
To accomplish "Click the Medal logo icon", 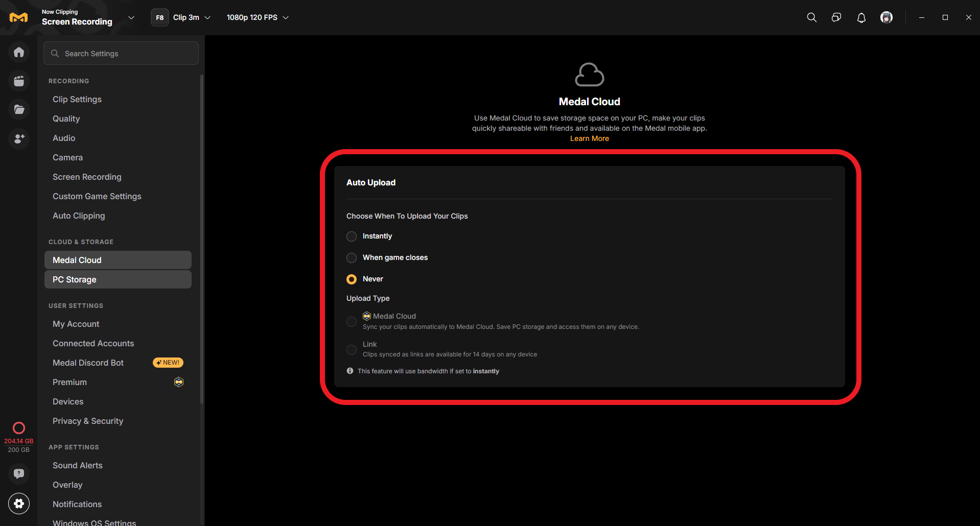I will coord(19,17).
